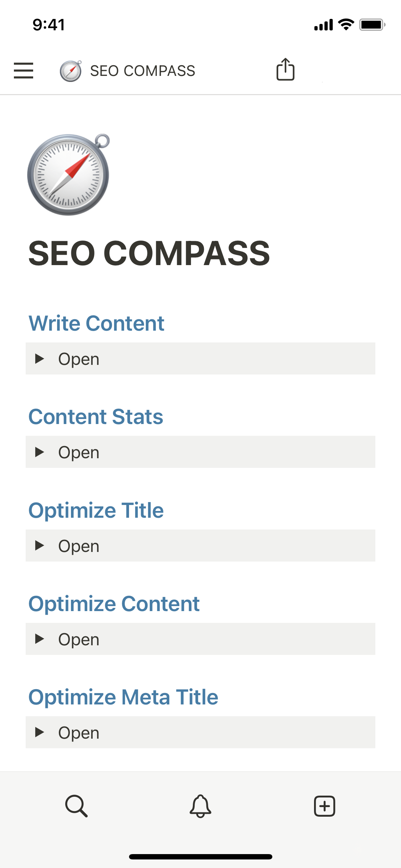Expand the Optimize Title toggle arrow
The height and width of the screenshot is (868, 401).
(40, 546)
